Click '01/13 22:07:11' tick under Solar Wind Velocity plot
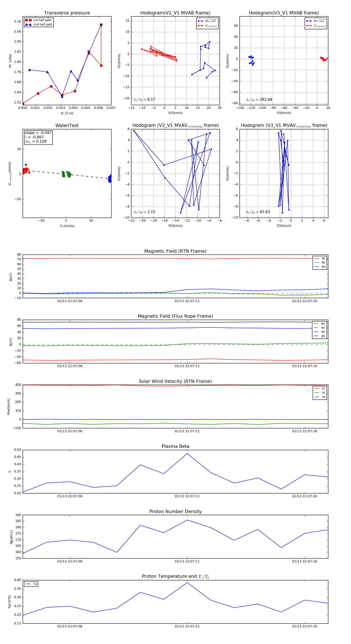Viewport: 351px width, 644px height. (187, 431)
